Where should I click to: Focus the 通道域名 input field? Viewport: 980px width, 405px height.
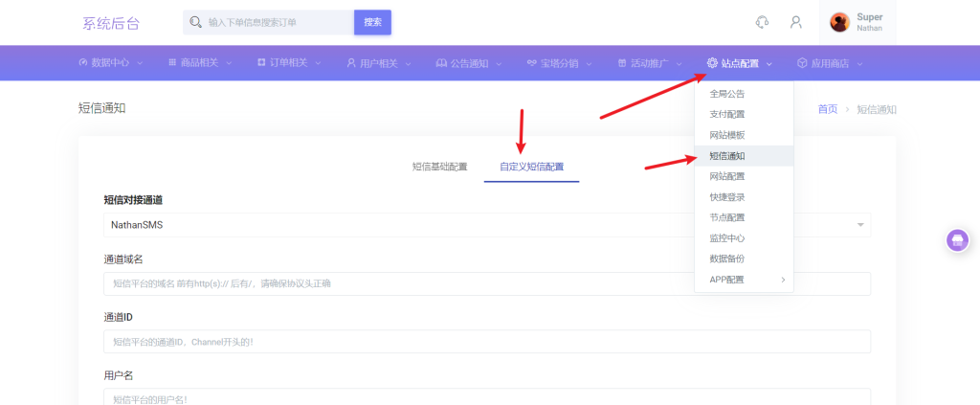tap(487, 283)
